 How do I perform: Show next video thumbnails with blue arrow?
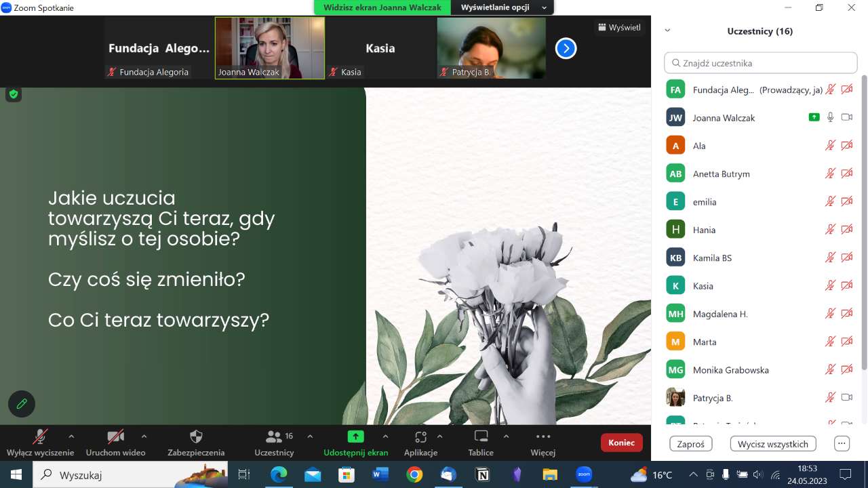click(x=566, y=48)
